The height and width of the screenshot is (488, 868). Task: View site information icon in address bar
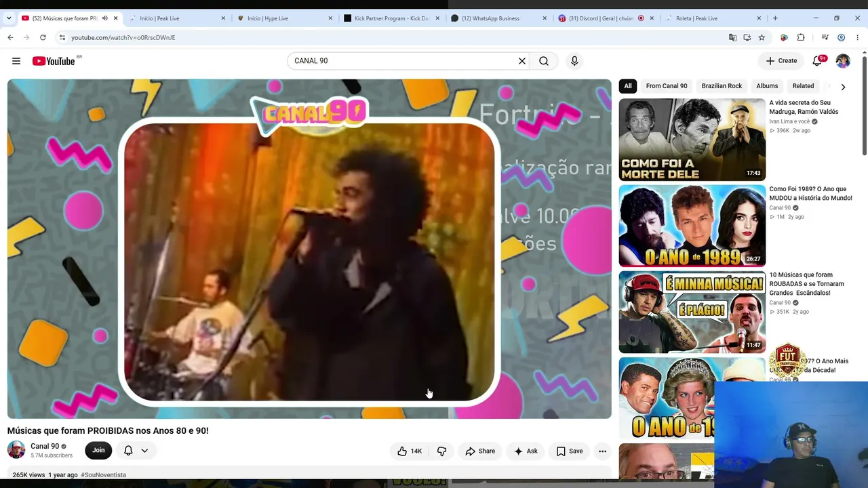click(62, 37)
